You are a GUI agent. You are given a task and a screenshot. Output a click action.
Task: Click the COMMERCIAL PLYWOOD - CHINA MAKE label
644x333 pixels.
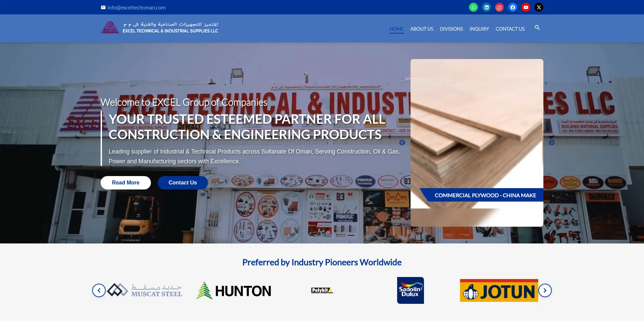485,195
